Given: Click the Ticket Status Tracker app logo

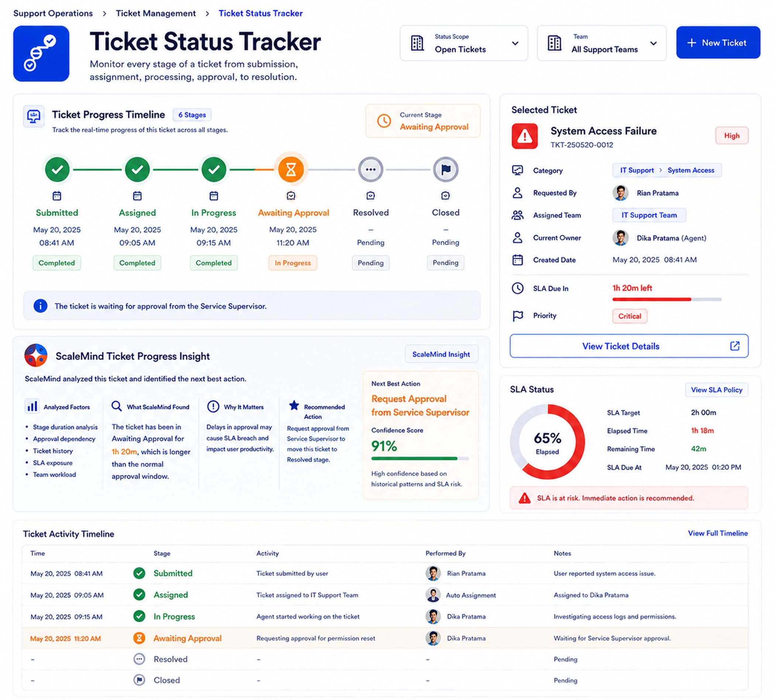Looking at the screenshot, I should click(41, 54).
